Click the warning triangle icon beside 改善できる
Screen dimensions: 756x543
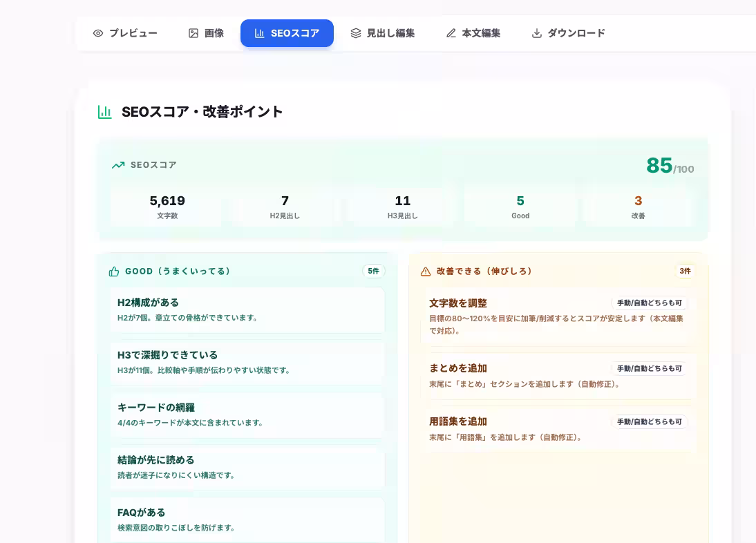tap(426, 271)
